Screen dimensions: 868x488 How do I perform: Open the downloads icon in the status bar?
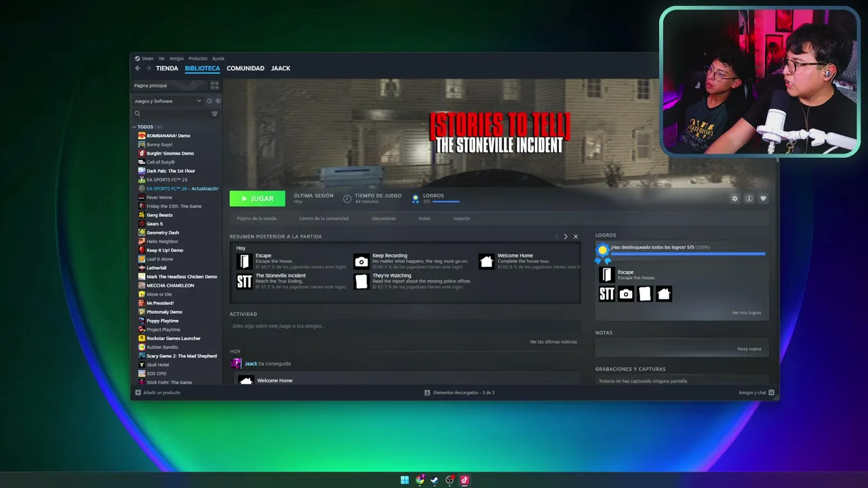tap(427, 392)
